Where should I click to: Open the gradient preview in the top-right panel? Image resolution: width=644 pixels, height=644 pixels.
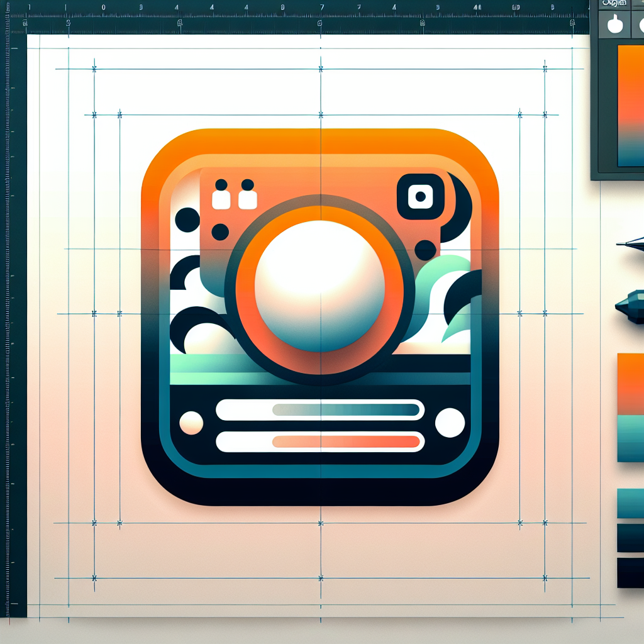point(630,106)
